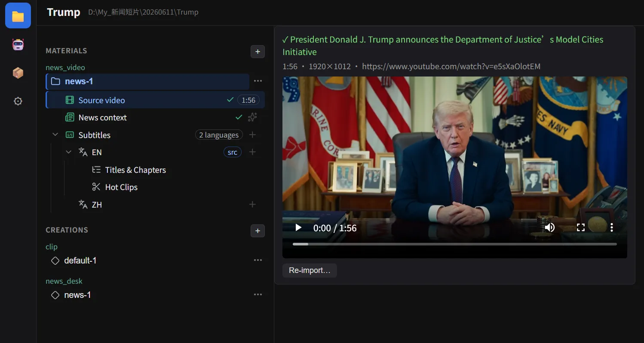Select the news-1 folder in Materials
Image resolution: width=644 pixels, height=343 pixels.
pos(147,82)
